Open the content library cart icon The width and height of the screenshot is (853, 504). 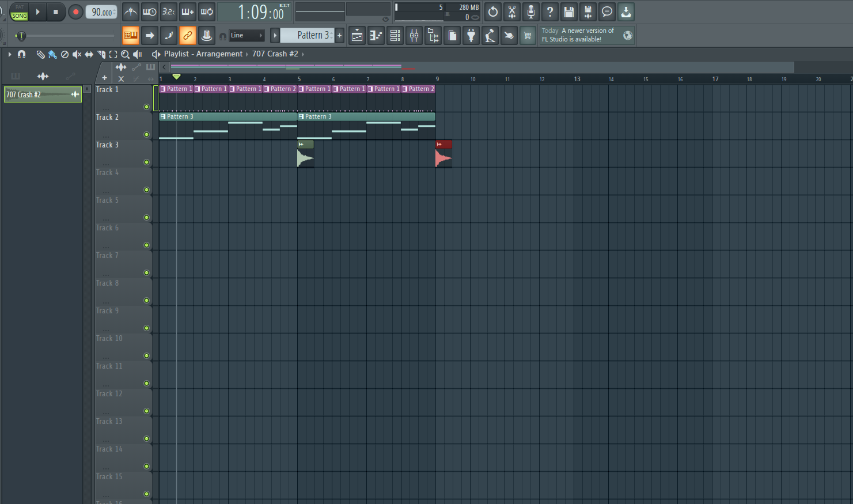(528, 36)
